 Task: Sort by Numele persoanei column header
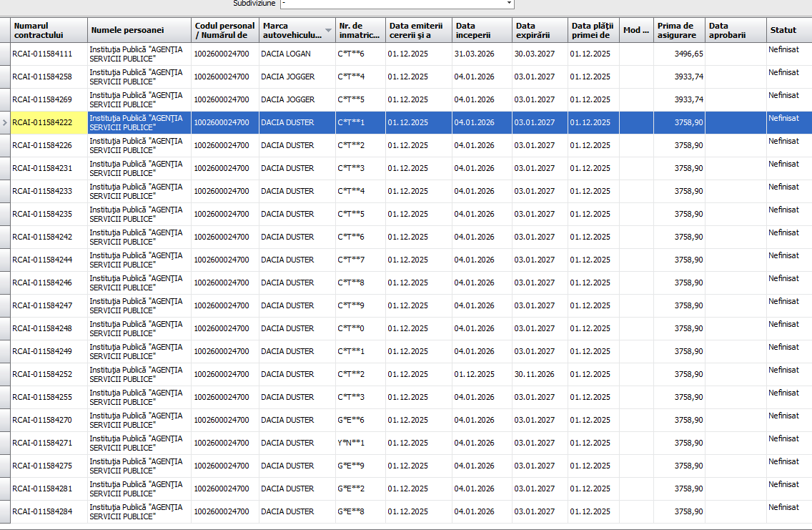pos(139,30)
